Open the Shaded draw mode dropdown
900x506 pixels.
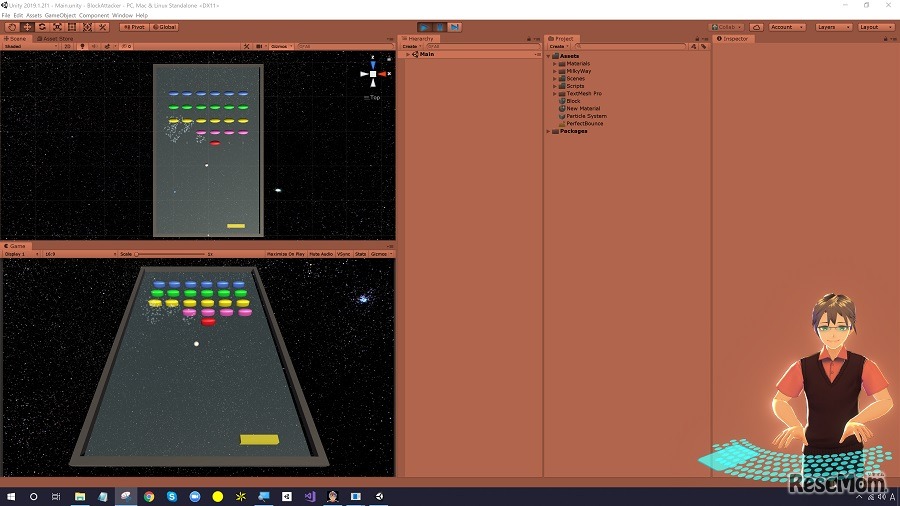click(x=30, y=46)
